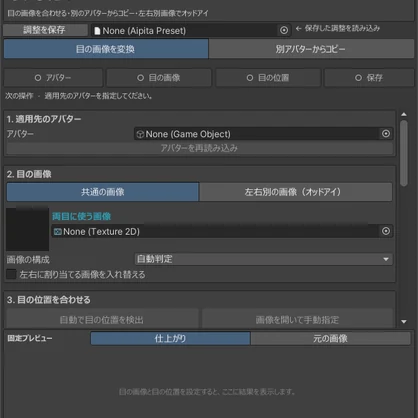Click 自動で目の位置を検出 button
The image size is (418, 418).
[x=102, y=319]
